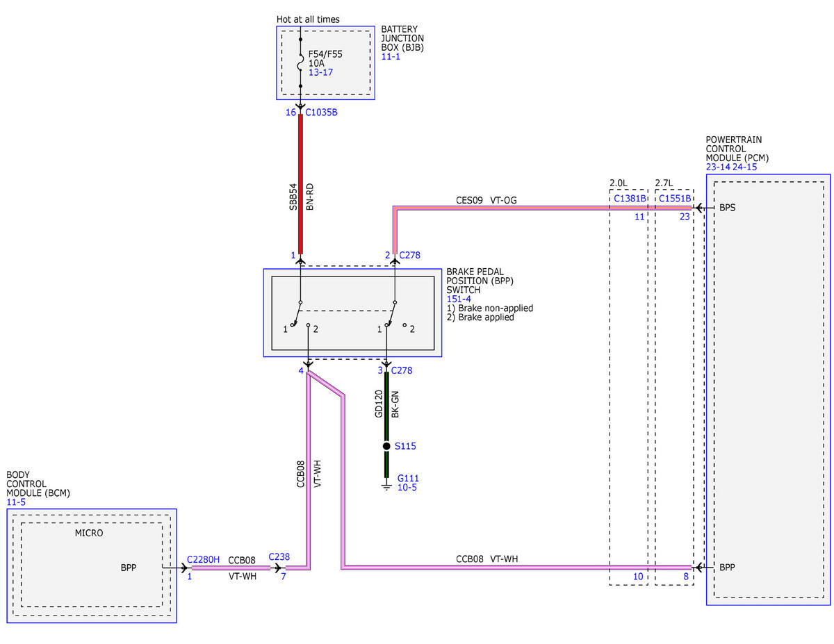Click the BPS signal label in the PCM

tap(728, 208)
